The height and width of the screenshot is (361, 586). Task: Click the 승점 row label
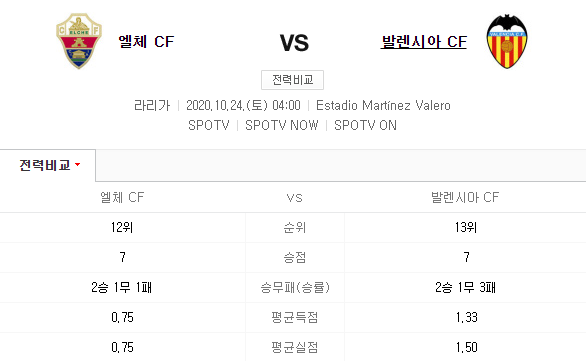(x=294, y=257)
